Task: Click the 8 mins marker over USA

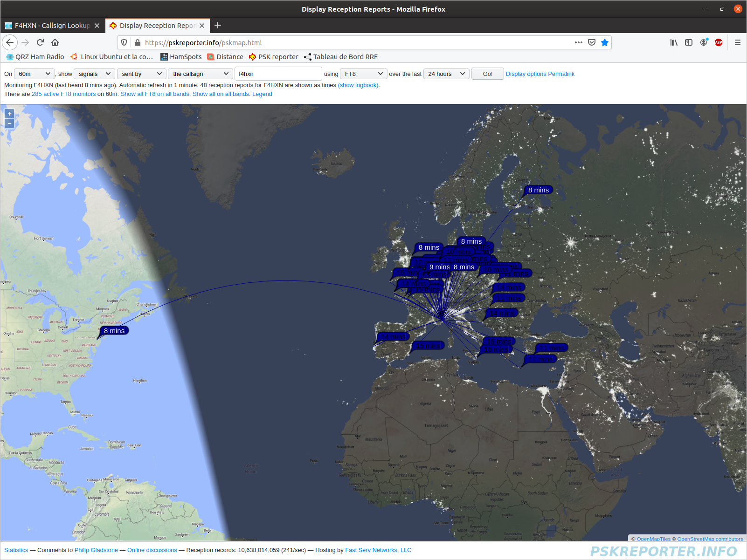Action: click(114, 331)
